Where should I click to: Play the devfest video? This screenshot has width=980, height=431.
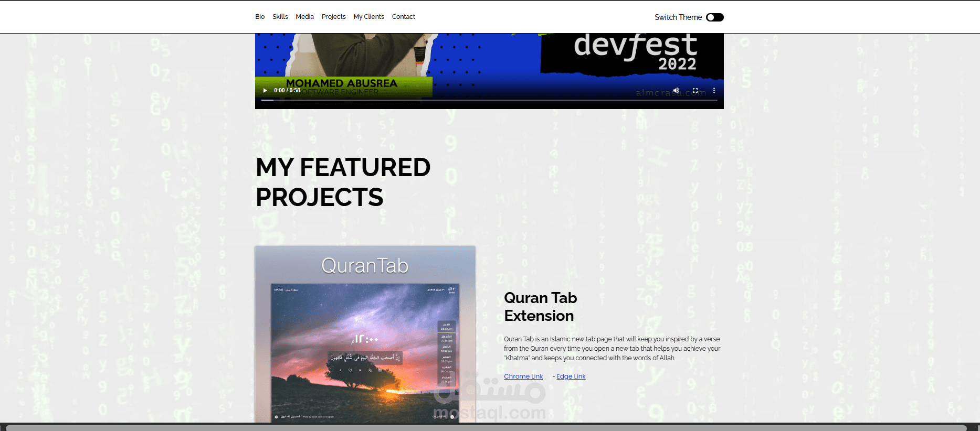click(x=265, y=91)
